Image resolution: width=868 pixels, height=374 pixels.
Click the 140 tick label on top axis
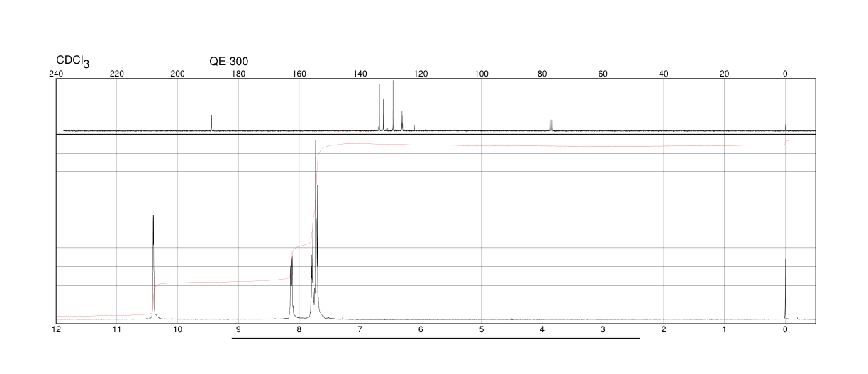pos(360,74)
